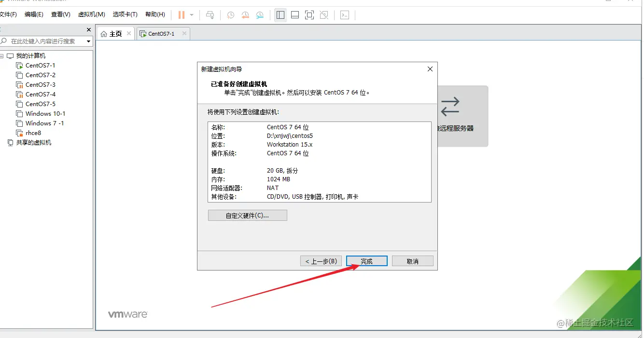
Task: Toggle the thumbnail bar view icon
Action: [x=295, y=15]
